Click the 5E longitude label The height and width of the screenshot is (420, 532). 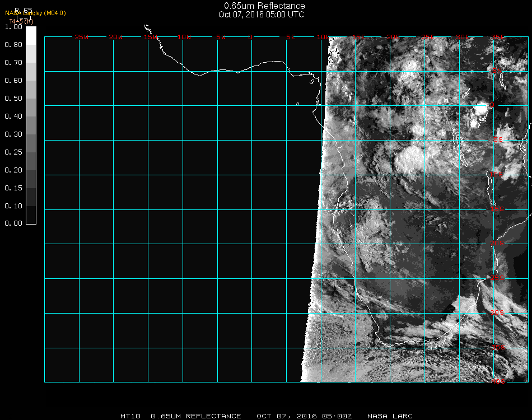coord(291,37)
